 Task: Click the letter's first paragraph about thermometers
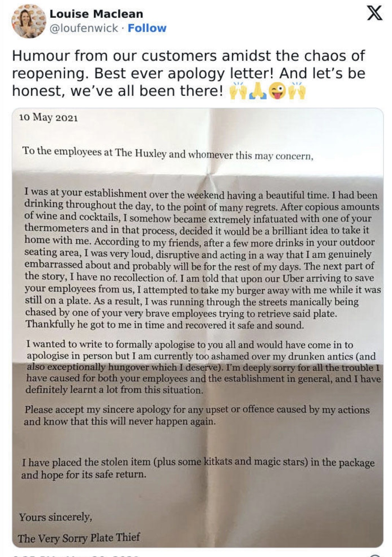pyautogui.click(x=202, y=259)
